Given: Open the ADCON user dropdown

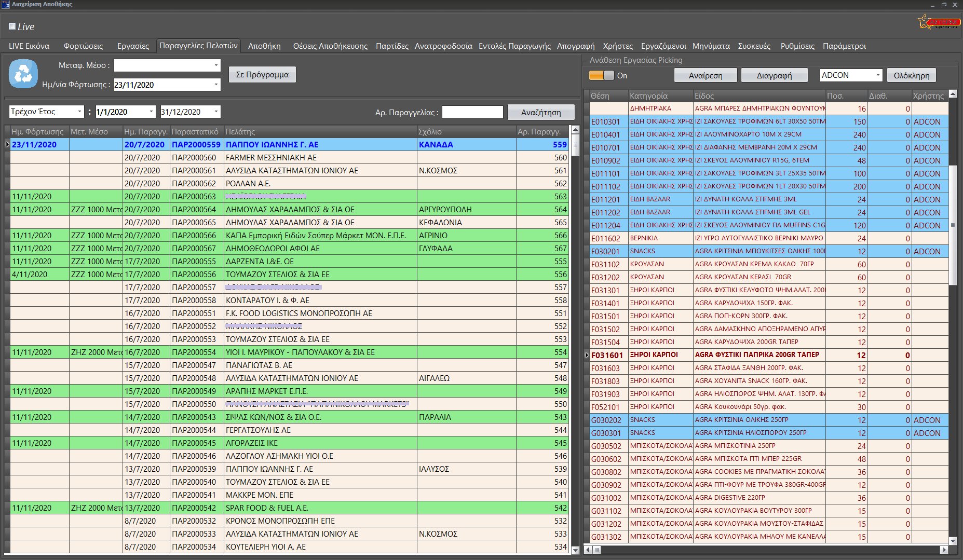Looking at the screenshot, I should pyautogui.click(x=877, y=75).
